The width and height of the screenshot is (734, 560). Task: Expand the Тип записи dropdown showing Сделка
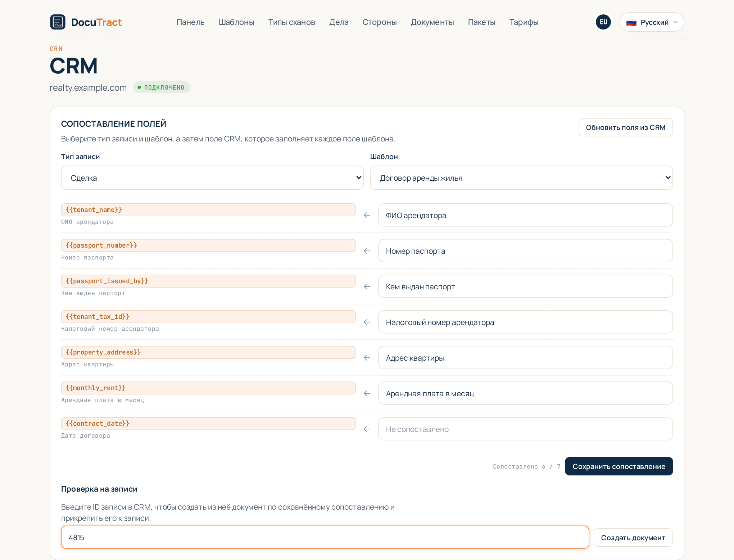click(x=212, y=178)
